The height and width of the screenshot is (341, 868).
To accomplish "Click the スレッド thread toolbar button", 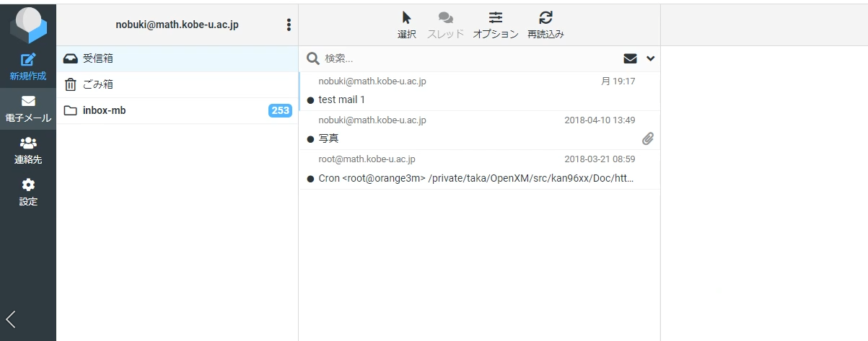I will (445, 25).
